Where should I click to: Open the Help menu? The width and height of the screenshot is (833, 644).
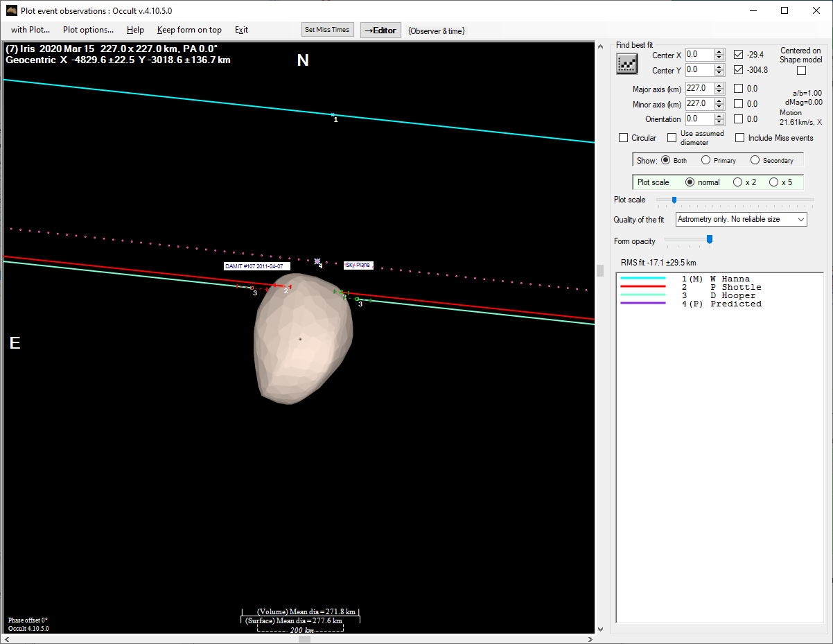click(135, 30)
